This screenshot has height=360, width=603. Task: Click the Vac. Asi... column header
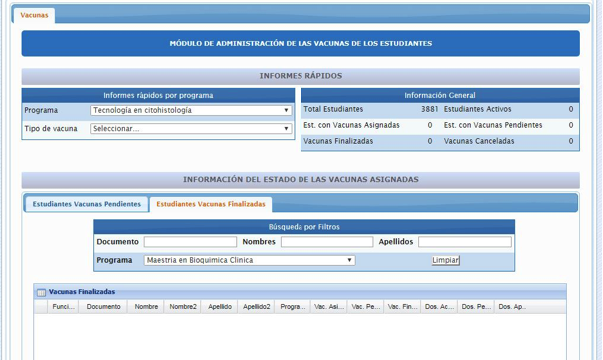pyautogui.click(x=329, y=307)
